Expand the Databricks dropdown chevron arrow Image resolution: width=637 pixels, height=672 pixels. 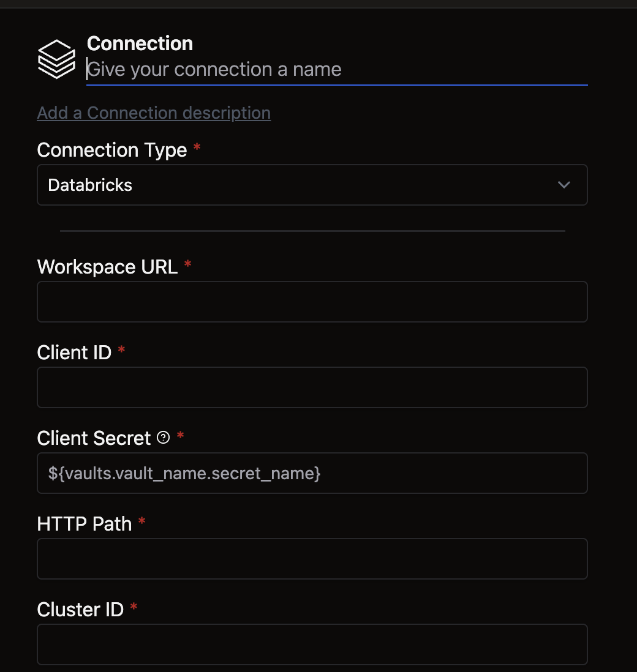point(563,185)
